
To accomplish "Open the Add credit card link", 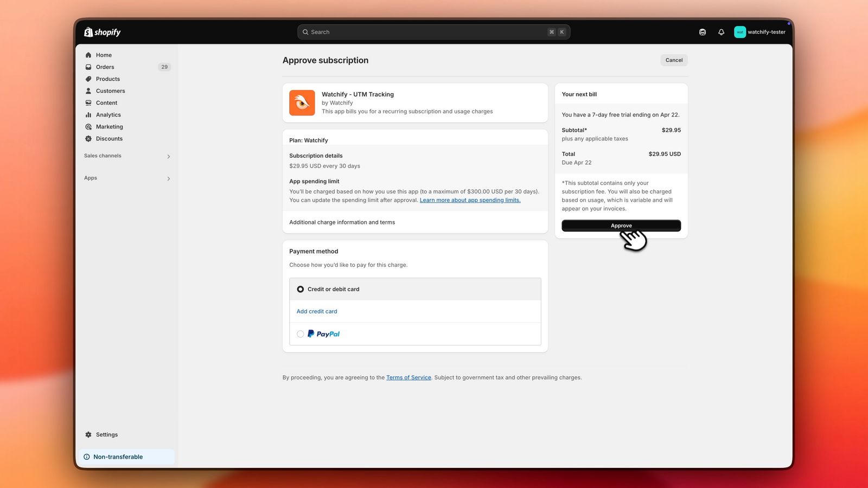I will (317, 312).
